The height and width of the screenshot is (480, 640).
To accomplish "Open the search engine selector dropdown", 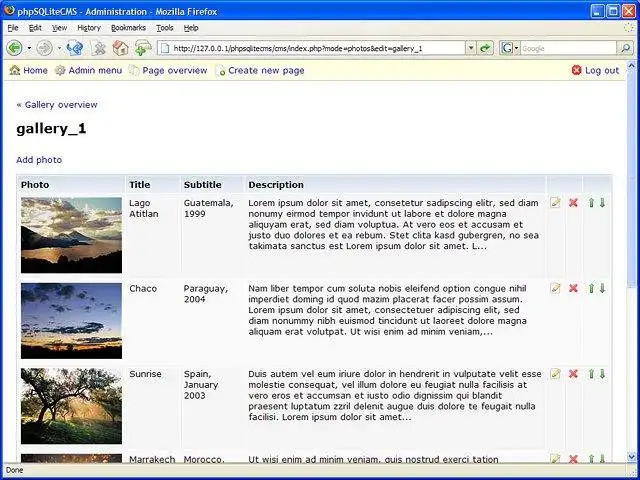I will (516, 48).
